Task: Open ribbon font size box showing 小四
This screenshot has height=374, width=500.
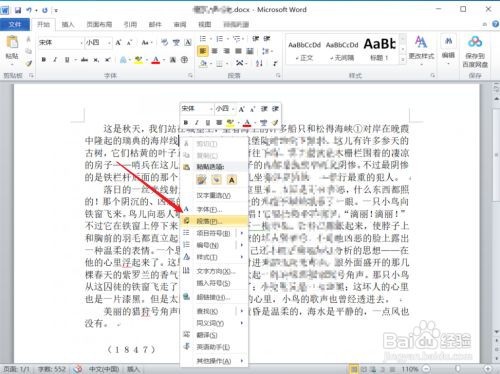Action: click(98, 43)
